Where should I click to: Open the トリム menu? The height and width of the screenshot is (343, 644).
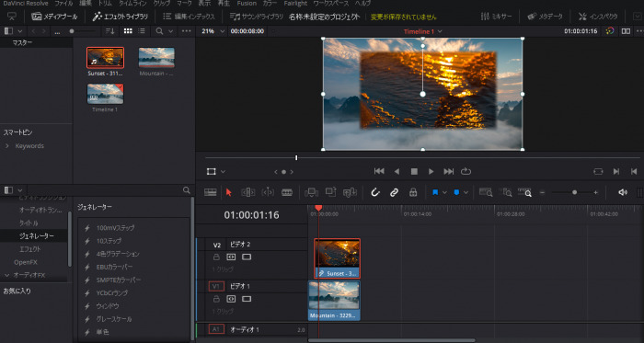[105, 4]
